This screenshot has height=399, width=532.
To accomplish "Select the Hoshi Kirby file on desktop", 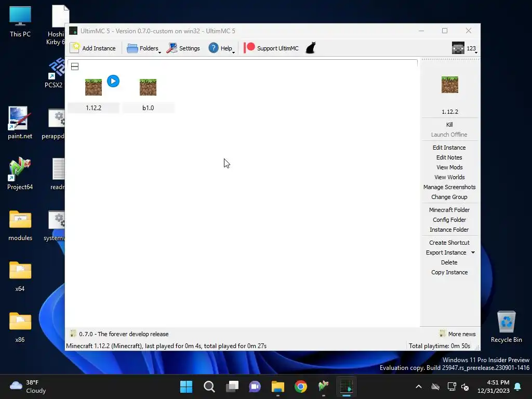I will tap(57, 25).
